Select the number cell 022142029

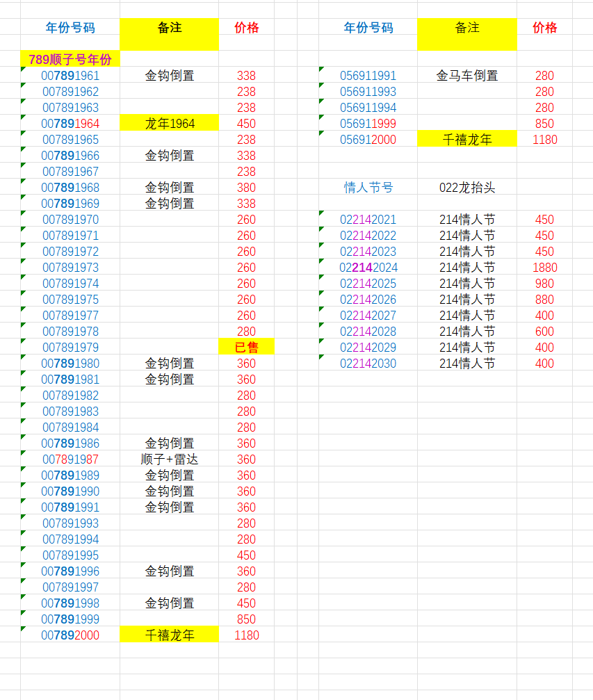368,348
